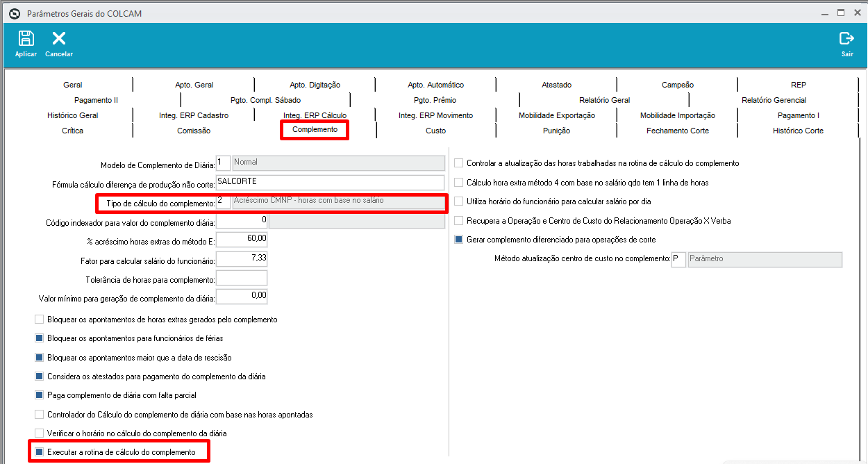Open Mobilidade Exportação tab

pos(557,115)
